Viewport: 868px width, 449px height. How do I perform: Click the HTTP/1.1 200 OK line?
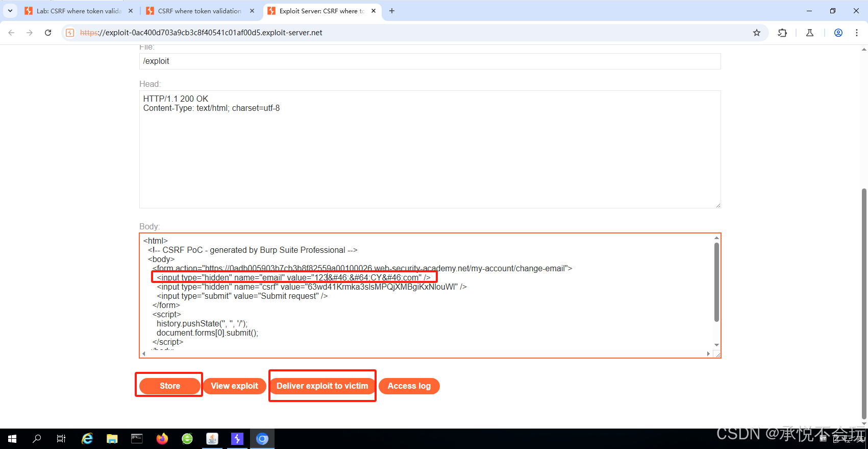(176, 99)
